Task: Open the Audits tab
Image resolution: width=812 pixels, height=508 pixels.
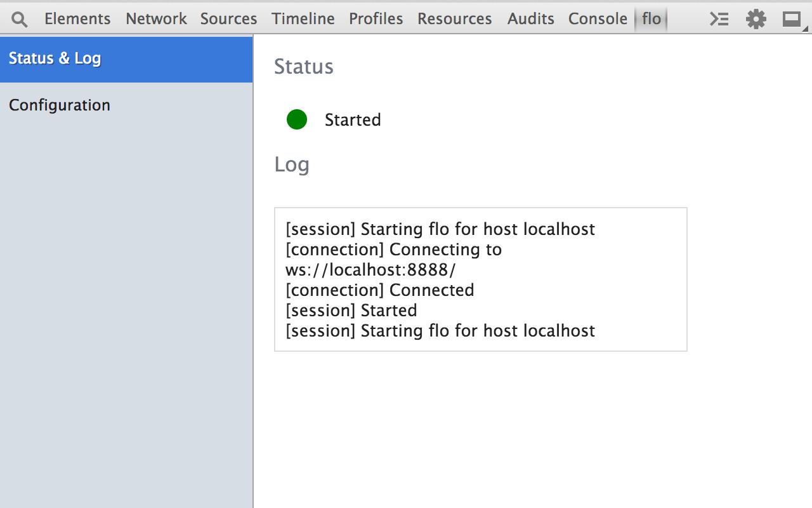Action: [x=531, y=19]
